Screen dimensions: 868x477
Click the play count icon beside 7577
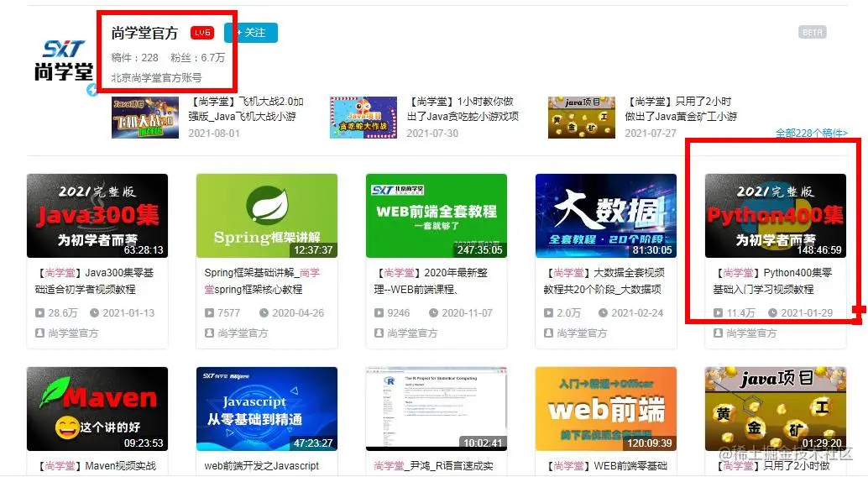209,313
